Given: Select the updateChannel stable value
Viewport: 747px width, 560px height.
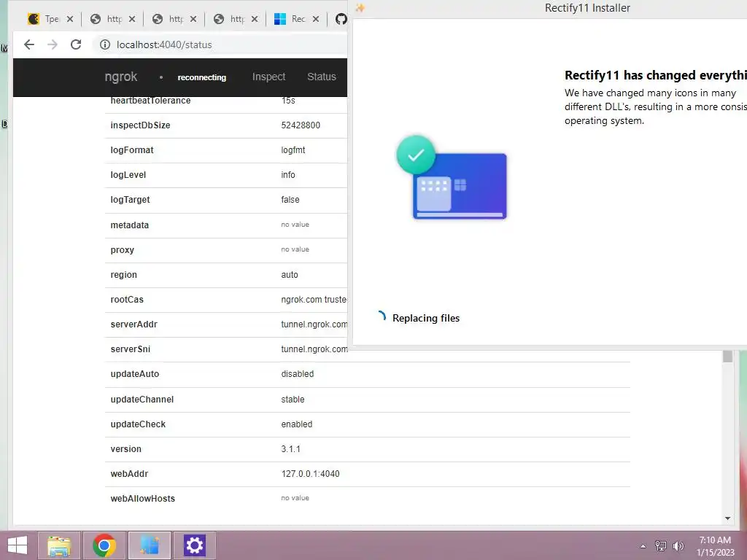Looking at the screenshot, I should pyautogui.click(x=293, y=399).
